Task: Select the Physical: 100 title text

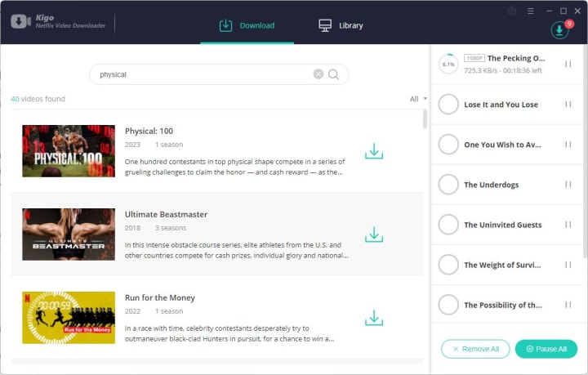Action: tap(149, 132)
